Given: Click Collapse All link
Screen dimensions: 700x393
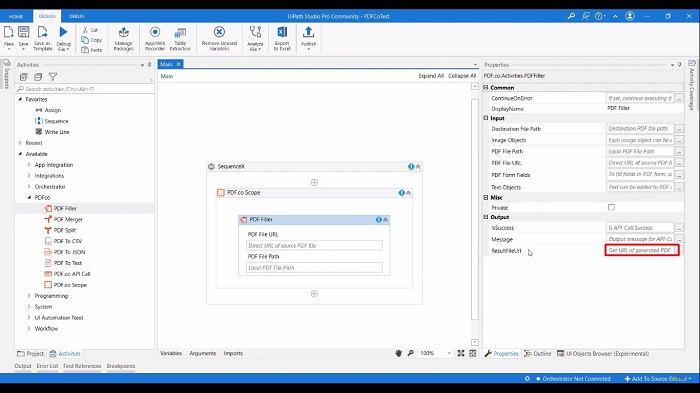Looking at the screenshot, I should pyautogui.click(x=462, y=76).
